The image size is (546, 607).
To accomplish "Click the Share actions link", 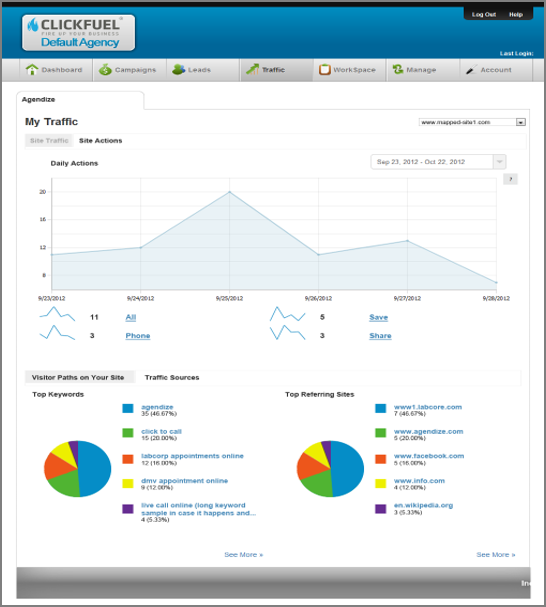I will pyautogui.click(x=380, y=336).
